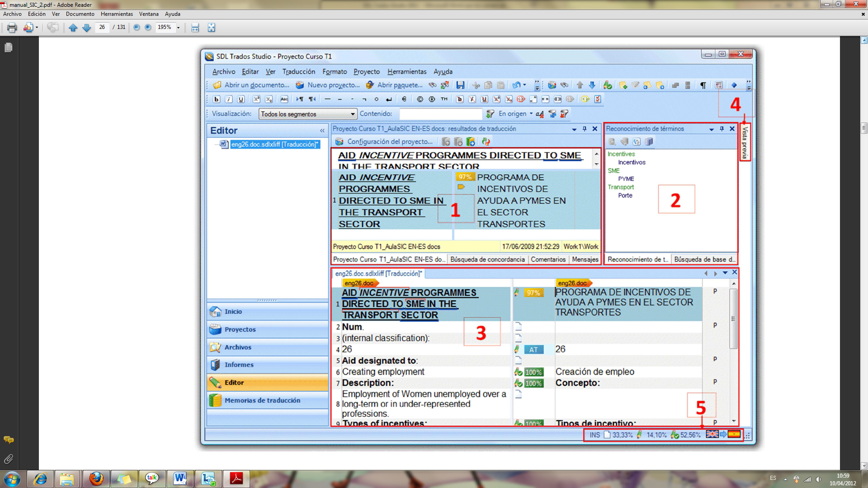The height and width of the screenshot is (488, 868).
Task: Open the Proyecto menu in Trados
Action: tap(367, 71)
